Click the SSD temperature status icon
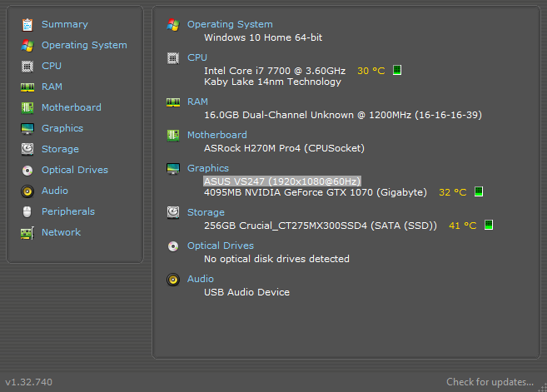Viewport: 547px width, 392px height. (490, 226)
